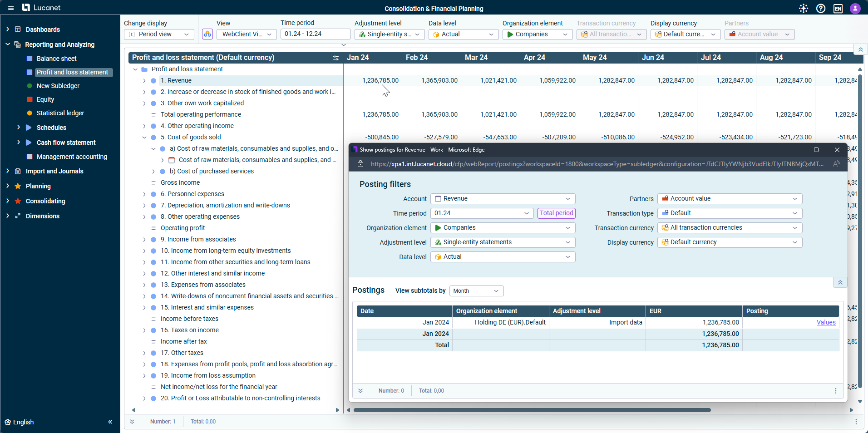868x433 pixels.
Task: Click the Schedules play icon
Action: [29, 128]
